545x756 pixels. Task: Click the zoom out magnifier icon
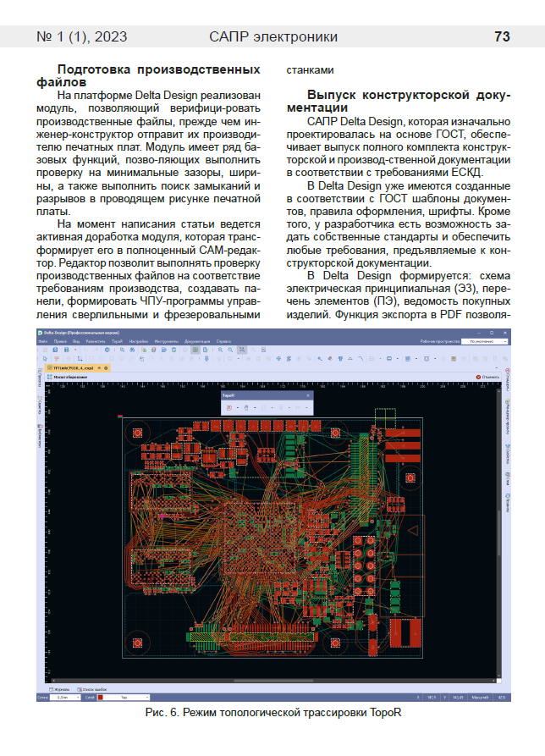[230, 350]
